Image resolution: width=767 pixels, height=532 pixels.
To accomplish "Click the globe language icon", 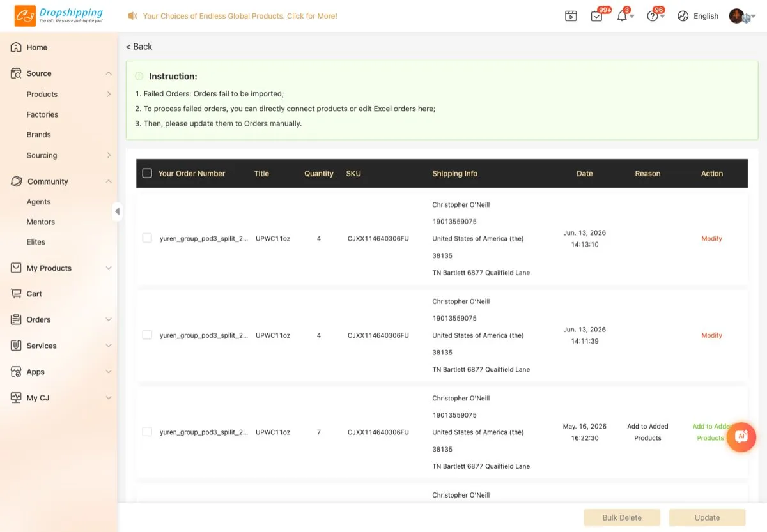I will pos(683,17).
